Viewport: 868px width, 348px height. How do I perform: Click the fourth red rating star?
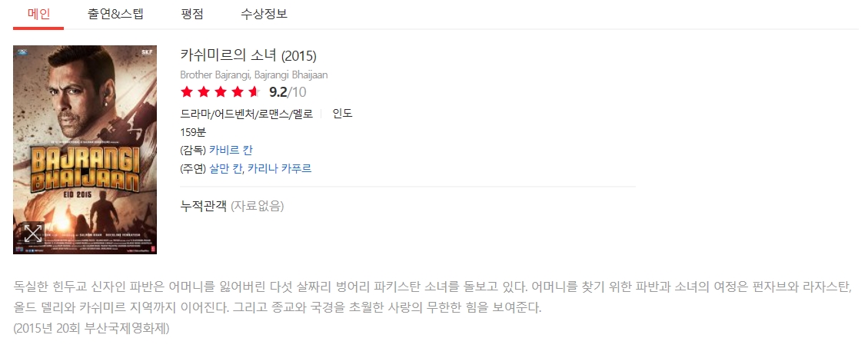(x=238, y=92)
